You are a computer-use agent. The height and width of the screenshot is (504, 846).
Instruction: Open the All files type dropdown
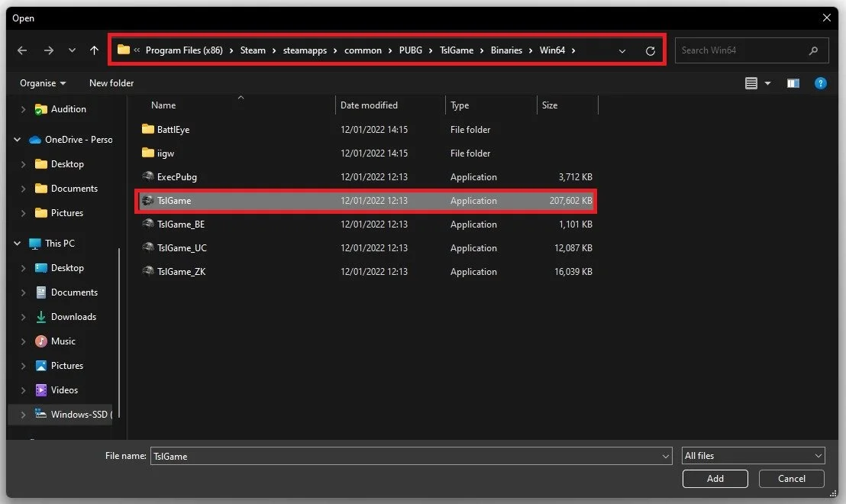[x=753, y=456]
